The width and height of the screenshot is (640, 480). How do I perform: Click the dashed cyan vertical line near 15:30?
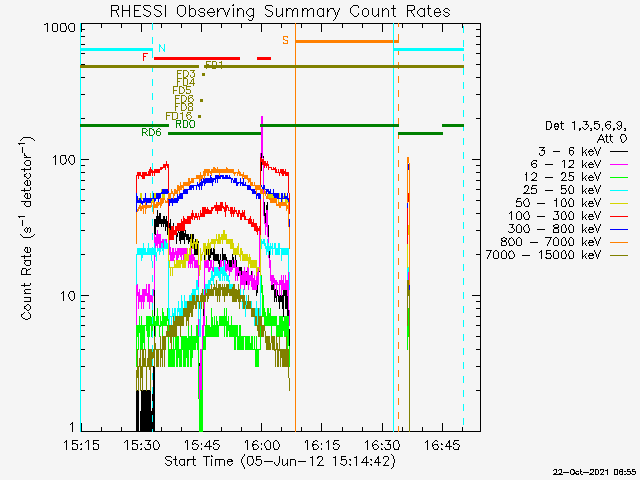153,227
